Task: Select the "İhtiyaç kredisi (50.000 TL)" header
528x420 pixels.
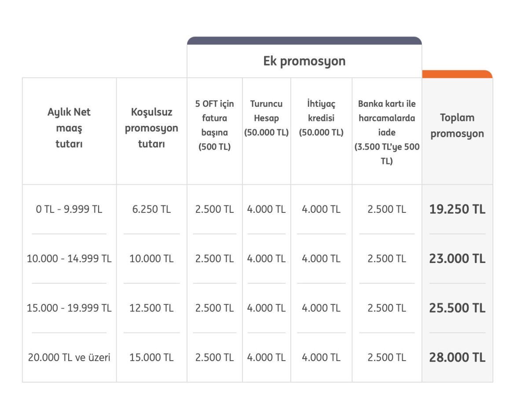Action: [x=321, y=118]
